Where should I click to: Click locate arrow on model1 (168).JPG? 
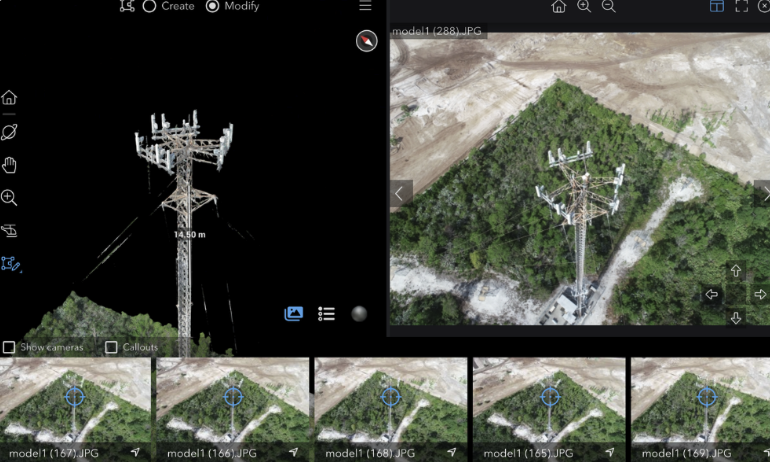[451, 452]
